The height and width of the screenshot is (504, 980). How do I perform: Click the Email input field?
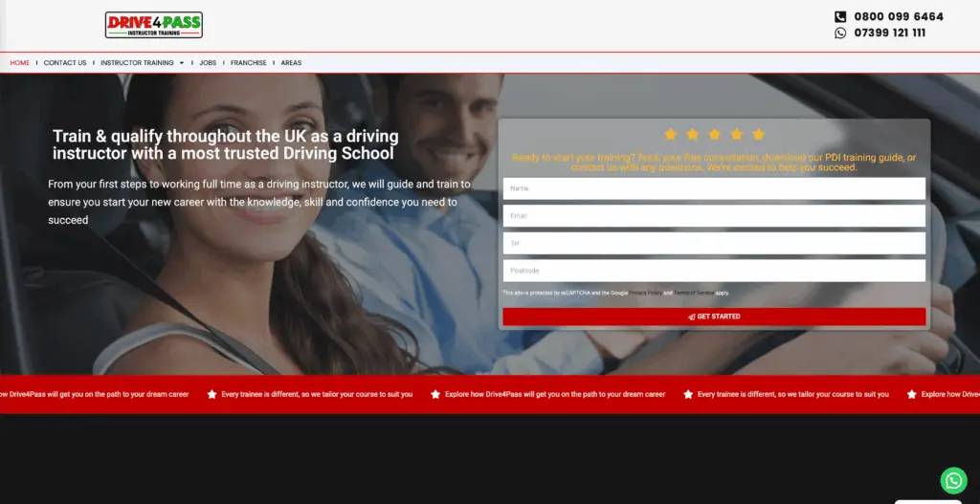(714, 216)
